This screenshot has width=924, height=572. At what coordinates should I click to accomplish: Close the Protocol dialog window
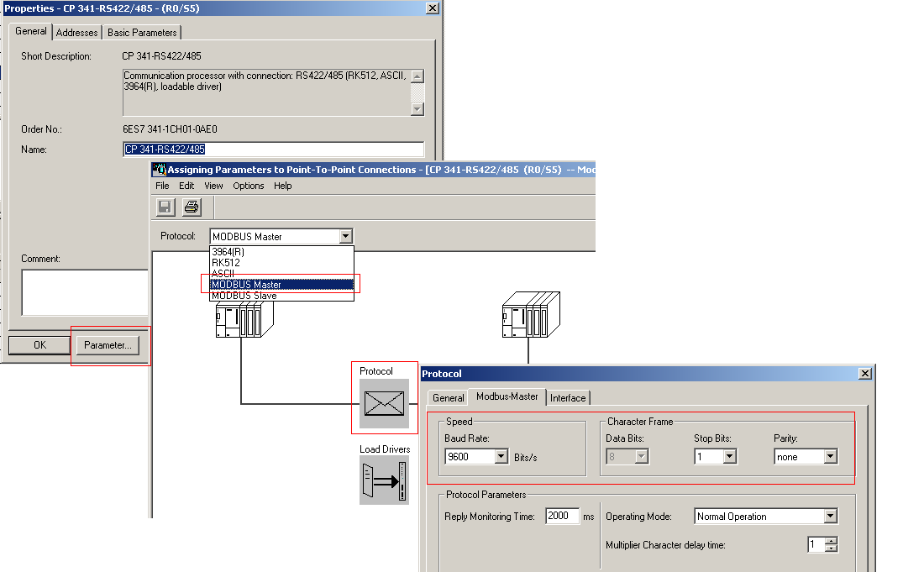pyautogui.click(x=865, y=373)
